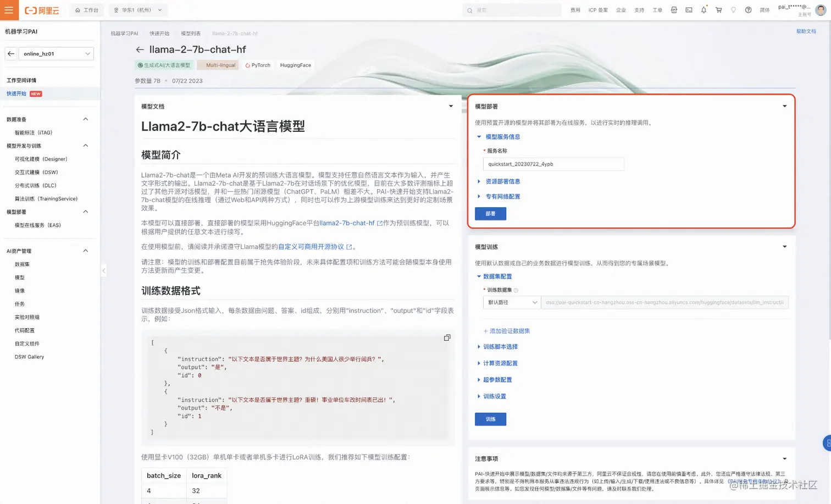Click the PyTorch tag

pyautogui.click(x=258, y=65)
